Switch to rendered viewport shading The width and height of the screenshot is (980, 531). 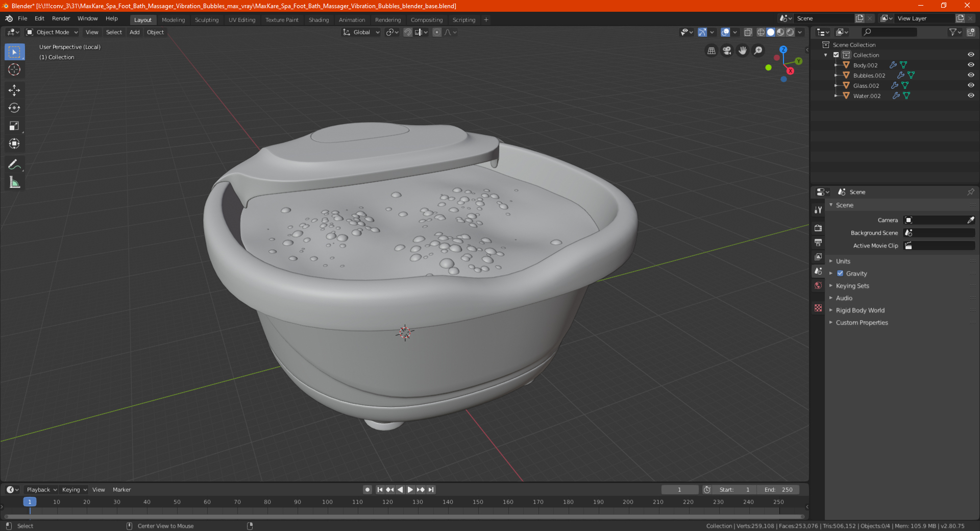point(790,32)
